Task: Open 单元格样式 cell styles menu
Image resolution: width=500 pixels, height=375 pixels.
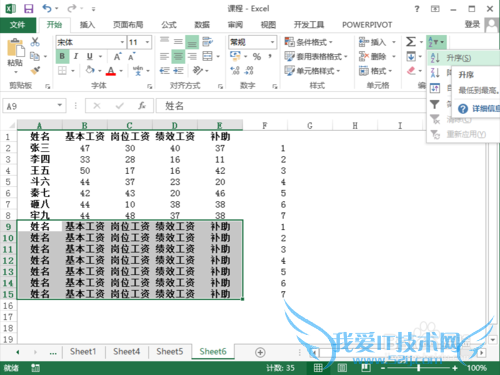Action: click(312, 71)
